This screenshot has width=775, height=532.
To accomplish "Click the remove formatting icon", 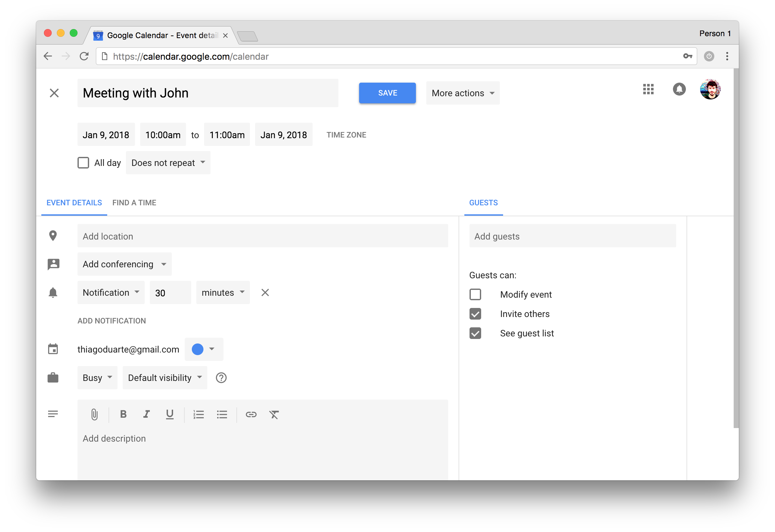I will click(274, 414).
